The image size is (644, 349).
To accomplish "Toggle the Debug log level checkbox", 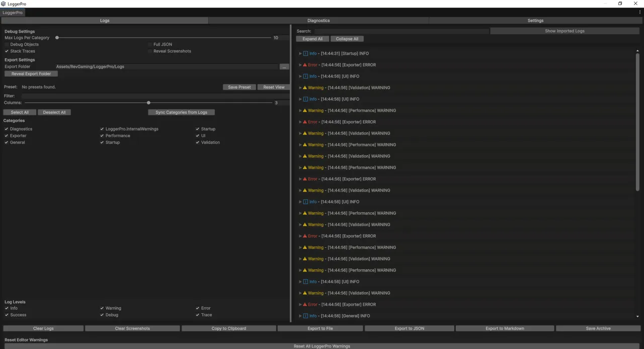I will pyautogui.click(x=102, y=315).
